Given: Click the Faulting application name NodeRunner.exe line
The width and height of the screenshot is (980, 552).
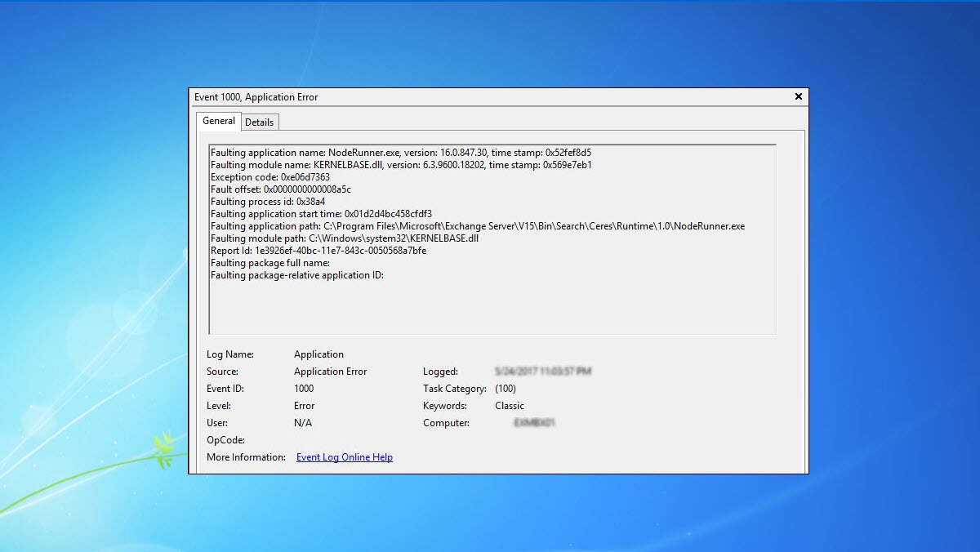Looking at the screenshot, I should point(400,153).
